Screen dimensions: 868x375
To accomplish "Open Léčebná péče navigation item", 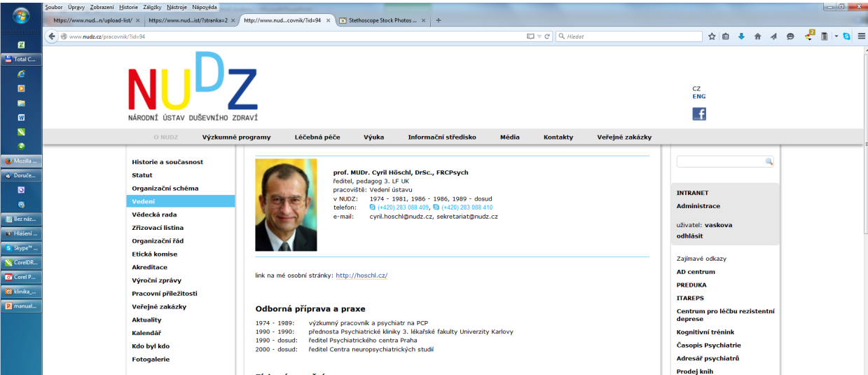I will [x=317, y=137].
